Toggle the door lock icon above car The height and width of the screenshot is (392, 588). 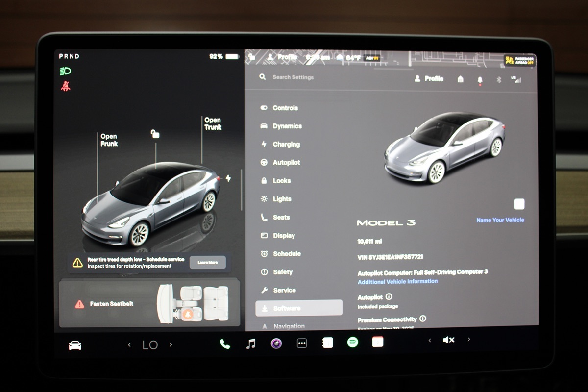(155, 134)
